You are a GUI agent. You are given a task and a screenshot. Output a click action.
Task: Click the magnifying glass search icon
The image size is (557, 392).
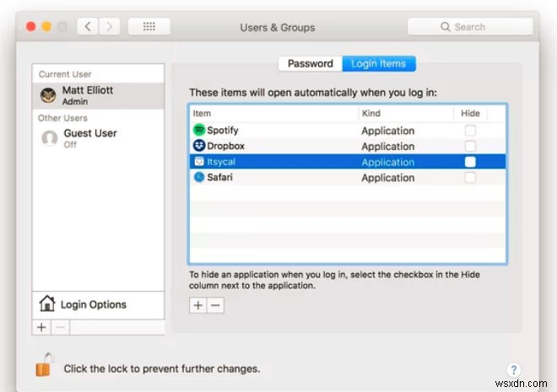[x=445, y=27]
